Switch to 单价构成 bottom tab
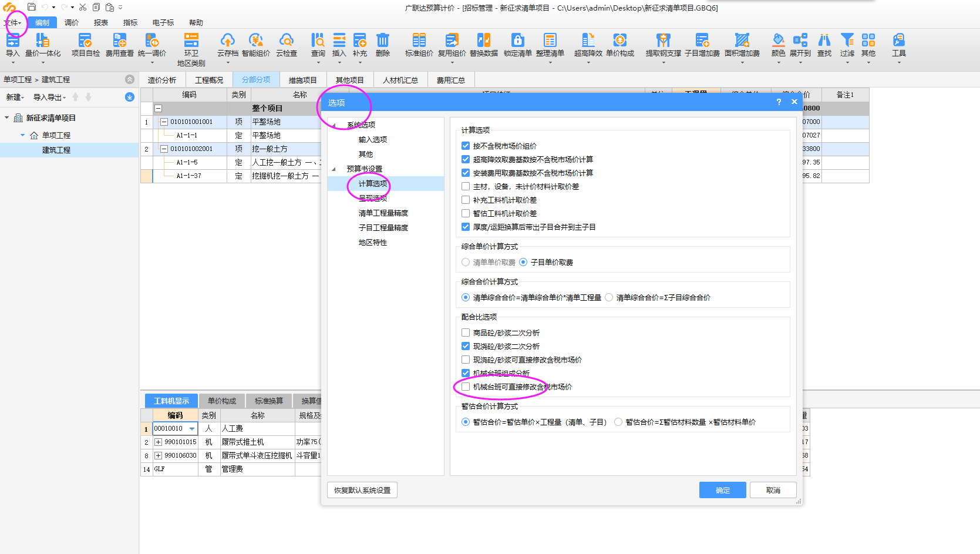This screenshot has width=980, height=554. click(x=222, y=401)
